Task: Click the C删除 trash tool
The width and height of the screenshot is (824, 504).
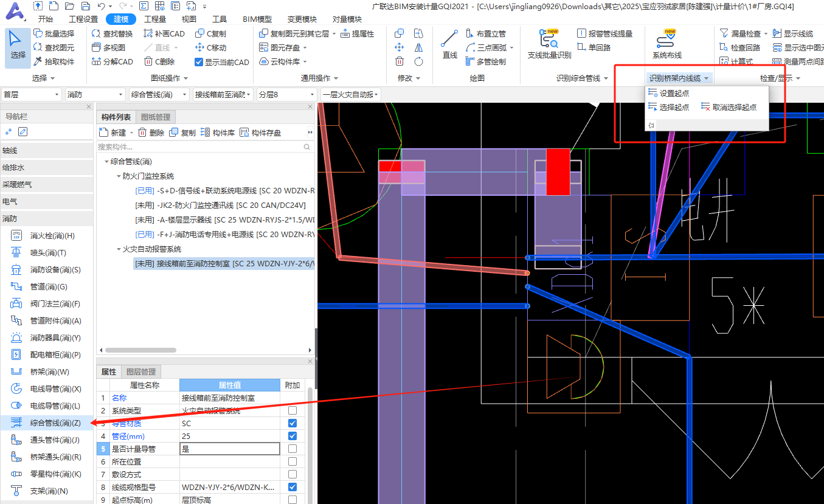Action: pos(160,61)
